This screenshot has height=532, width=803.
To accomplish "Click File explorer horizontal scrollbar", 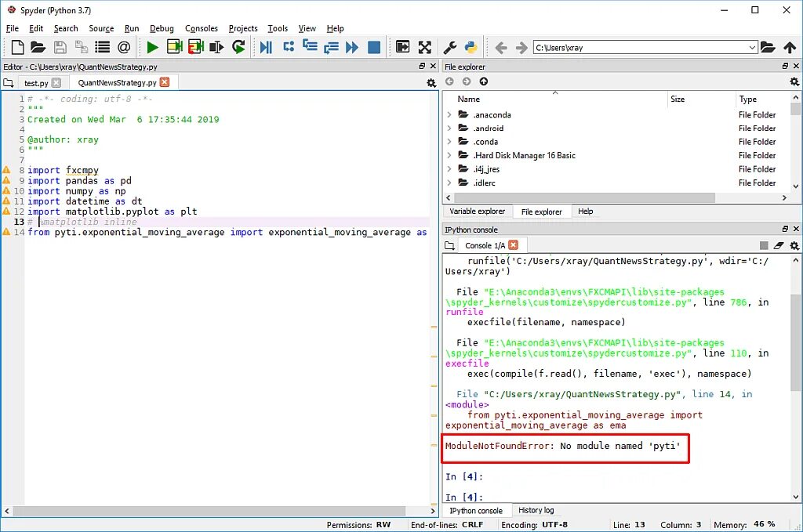I will tap(584, 197).
